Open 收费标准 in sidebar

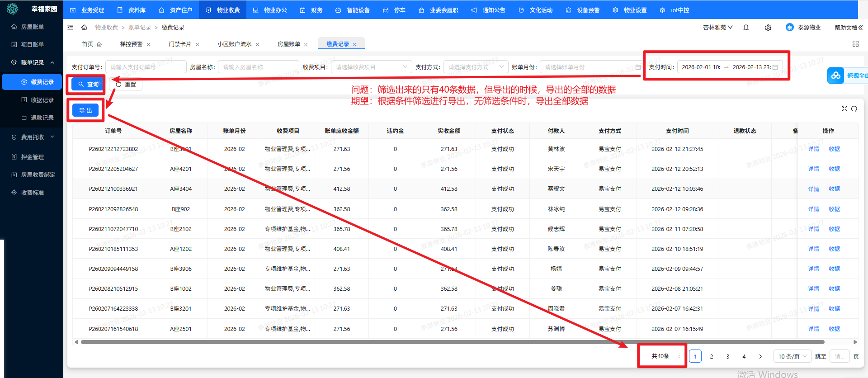(x=32, y=193)
